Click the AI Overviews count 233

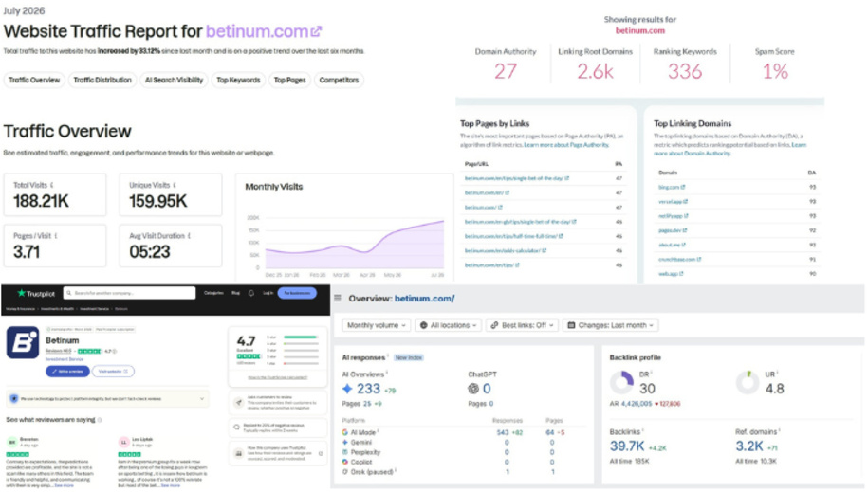click(x=368, y=389)
